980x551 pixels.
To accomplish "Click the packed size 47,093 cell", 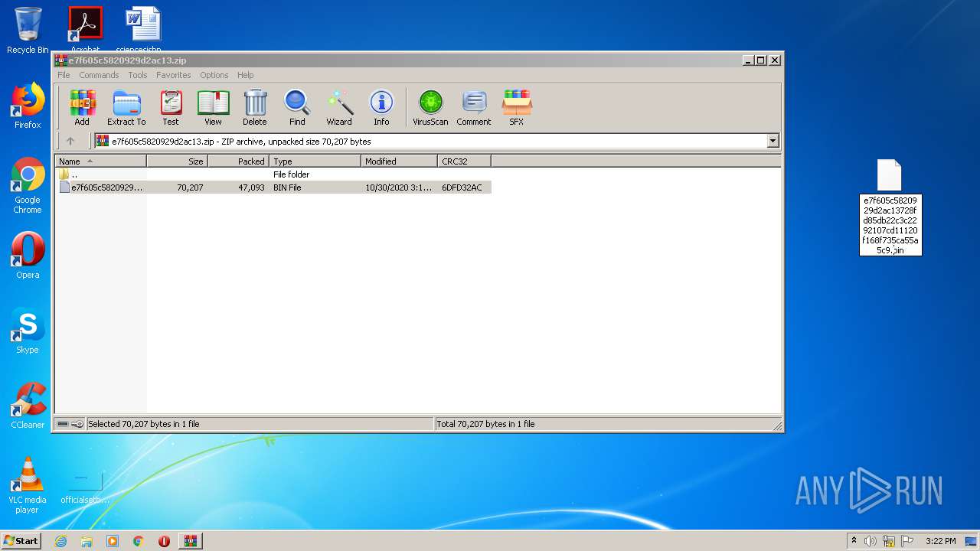I will point(251,187).
